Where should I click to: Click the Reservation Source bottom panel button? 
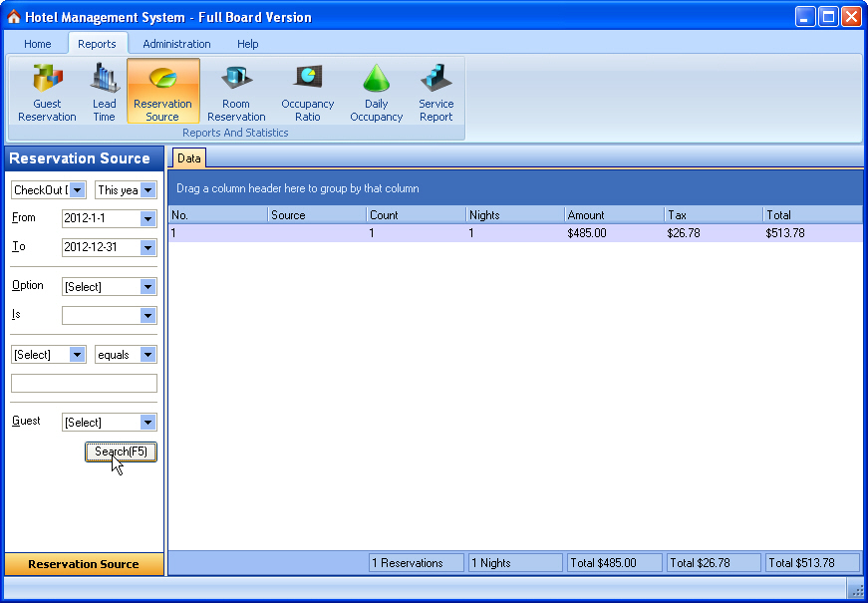coord(84,564)
